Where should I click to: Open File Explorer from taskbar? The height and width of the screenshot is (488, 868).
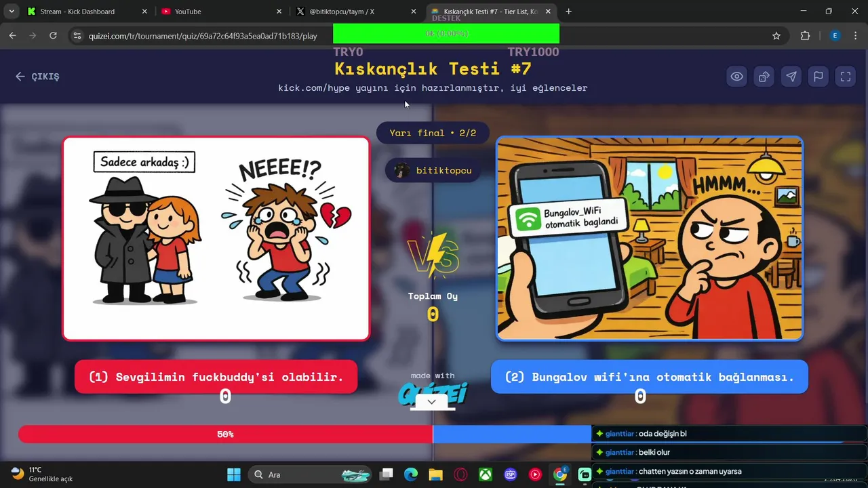click(435, 474)
